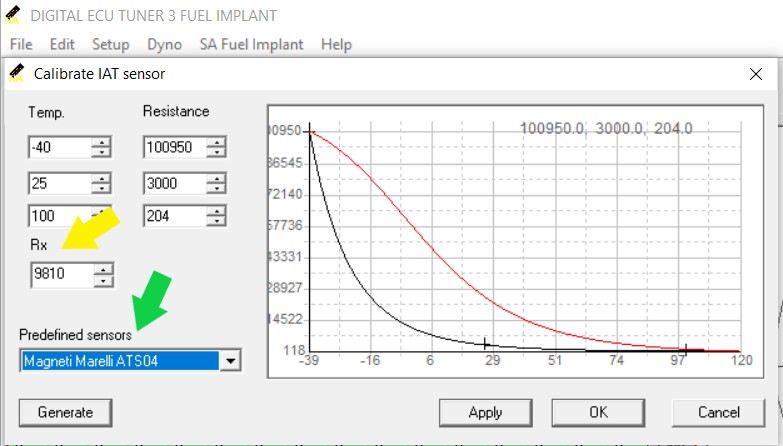Click the 25 temperature field

(x=60, y=183)
